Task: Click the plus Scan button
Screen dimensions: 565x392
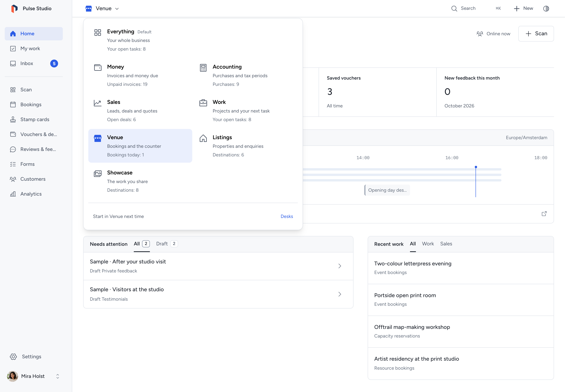Action: (x=536, y=34)
